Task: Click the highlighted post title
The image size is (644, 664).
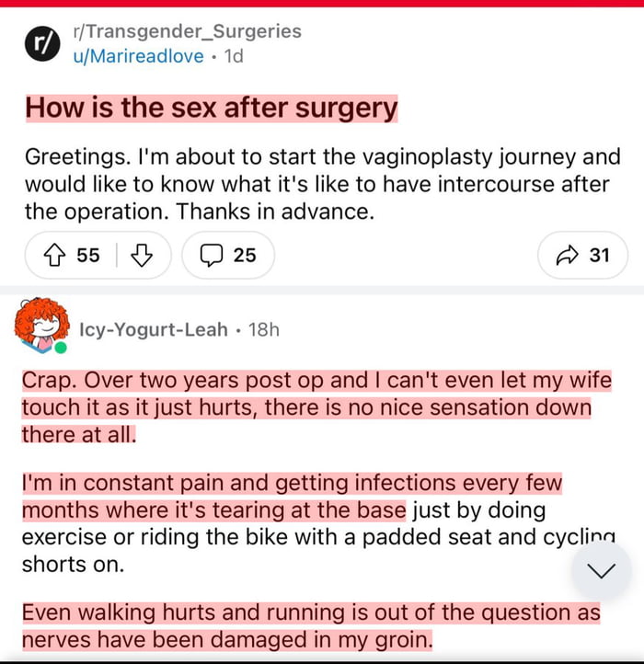Action: [212, 108]
